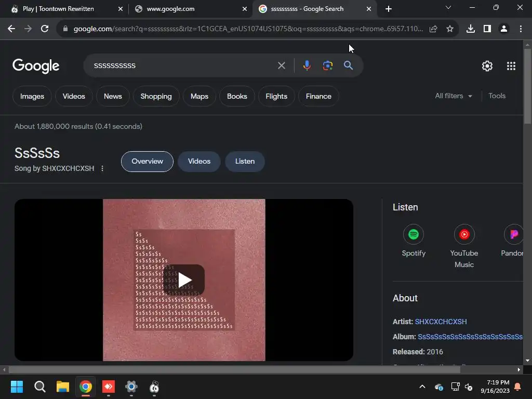Open Pandora listen option
Screen dimensions: 532x399
(513, 241)
